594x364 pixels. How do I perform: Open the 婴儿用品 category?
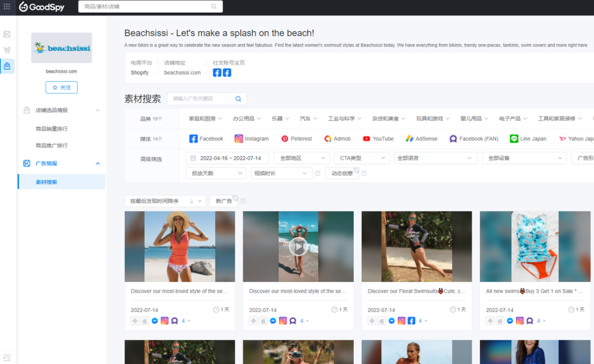point(474,119)
